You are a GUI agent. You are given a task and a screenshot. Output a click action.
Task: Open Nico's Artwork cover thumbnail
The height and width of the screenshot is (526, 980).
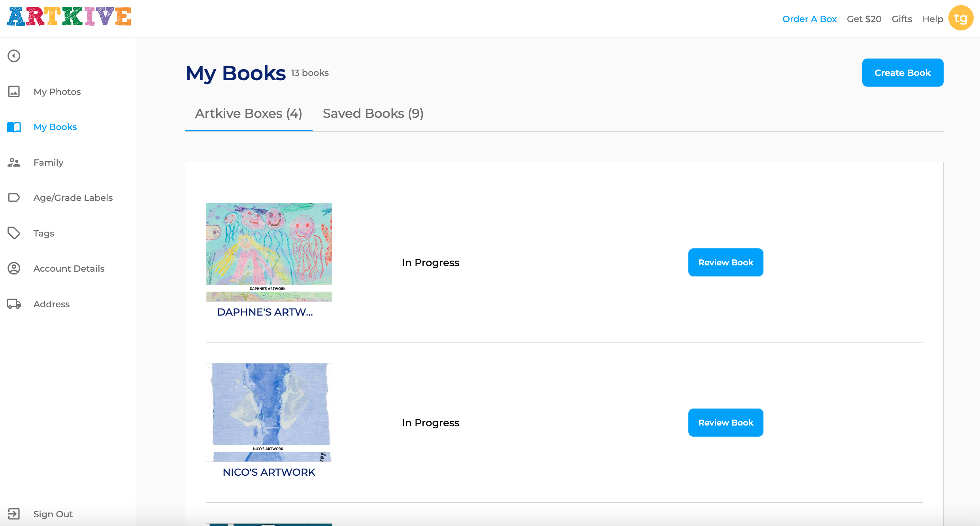269,412
